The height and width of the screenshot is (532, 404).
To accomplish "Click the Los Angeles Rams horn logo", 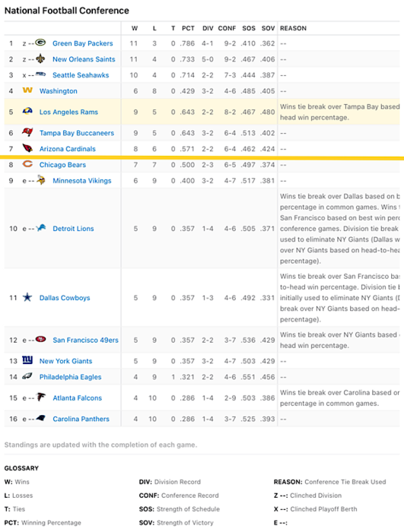I will pos(27,111).
